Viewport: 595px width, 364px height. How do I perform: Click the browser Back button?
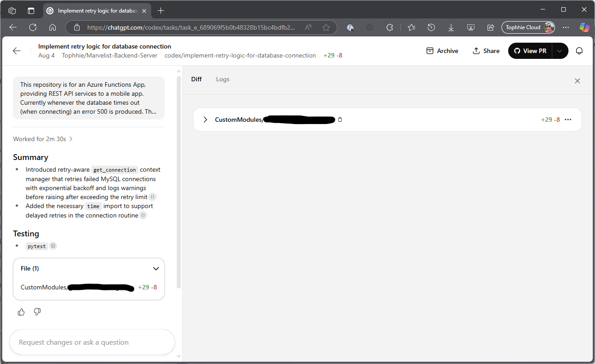point(13,27)
